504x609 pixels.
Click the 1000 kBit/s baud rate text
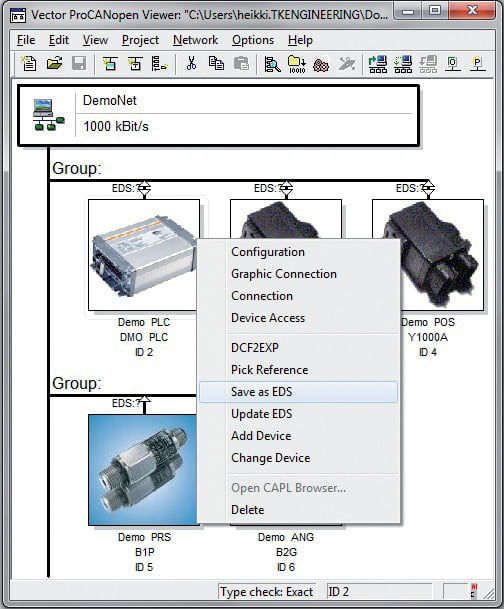tap(116, 127)
